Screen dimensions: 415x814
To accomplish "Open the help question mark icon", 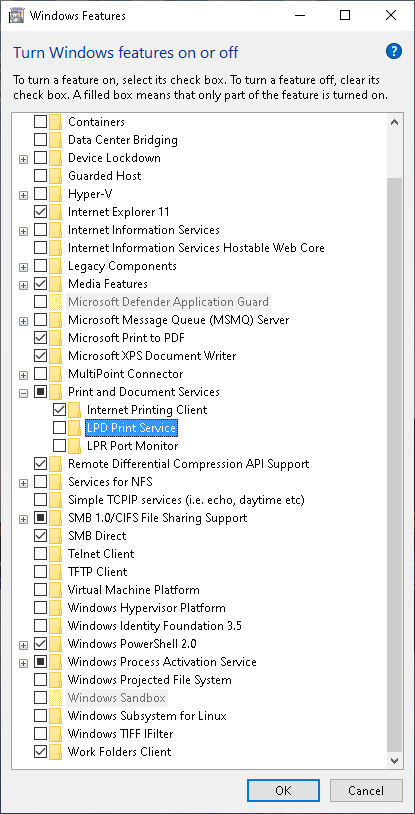I will tap(394, 51).
